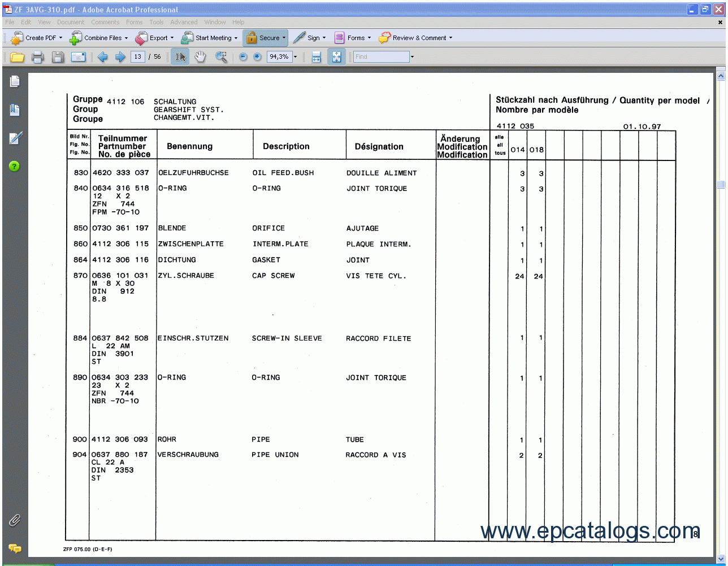Click the SCREW-IN SLEEVE description

coord(287,338)
